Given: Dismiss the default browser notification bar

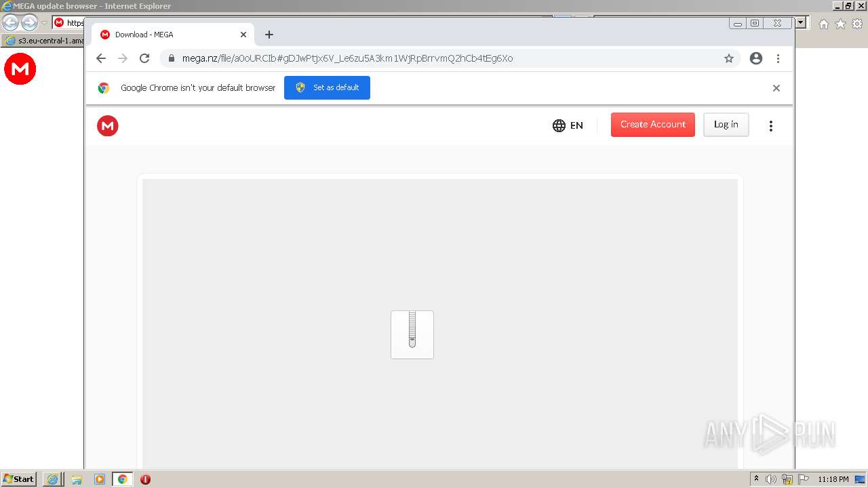Looking at the screenshot, I should tap(776, 88).
